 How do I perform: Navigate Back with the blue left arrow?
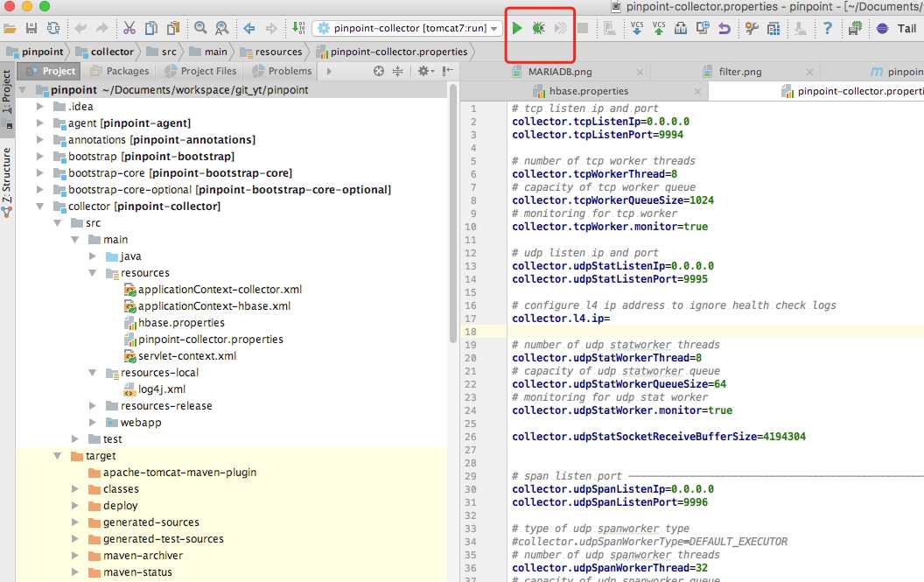[x=248, y=28]
